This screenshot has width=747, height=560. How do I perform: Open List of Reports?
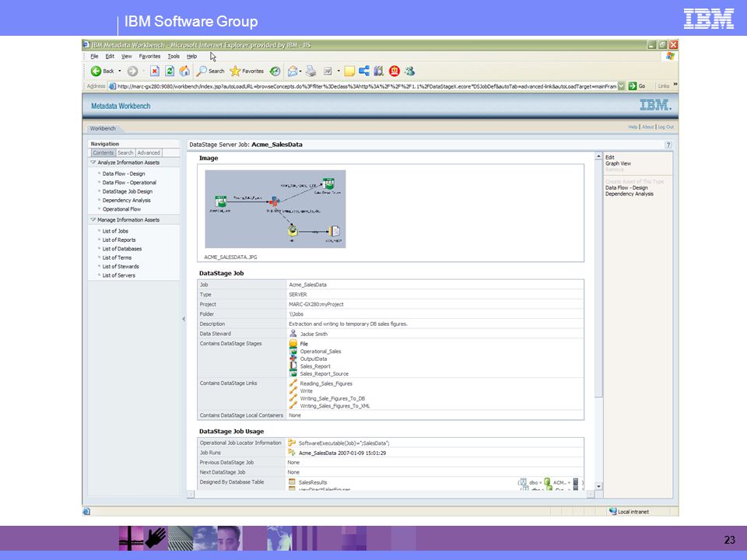tap(119, 240)
